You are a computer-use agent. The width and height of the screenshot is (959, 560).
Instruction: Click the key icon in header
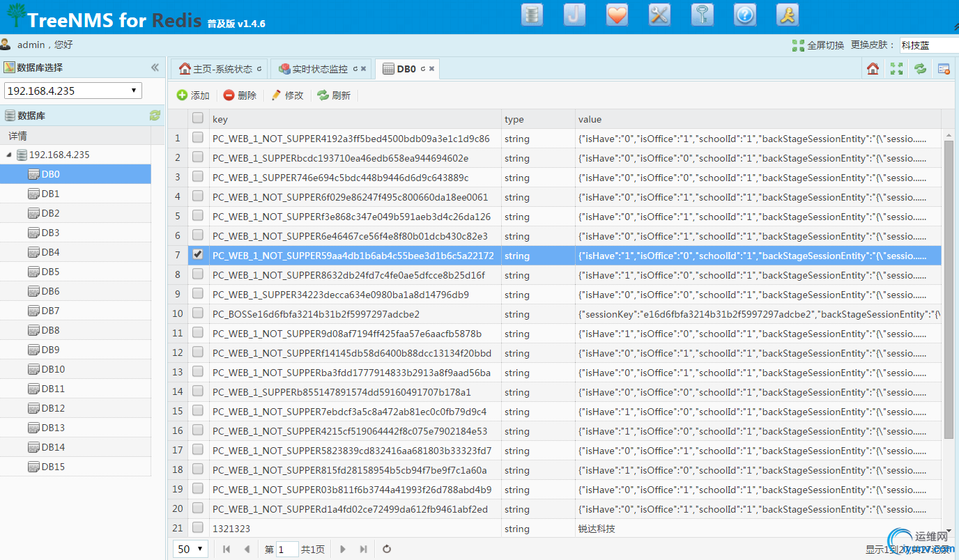click(703, 15)
